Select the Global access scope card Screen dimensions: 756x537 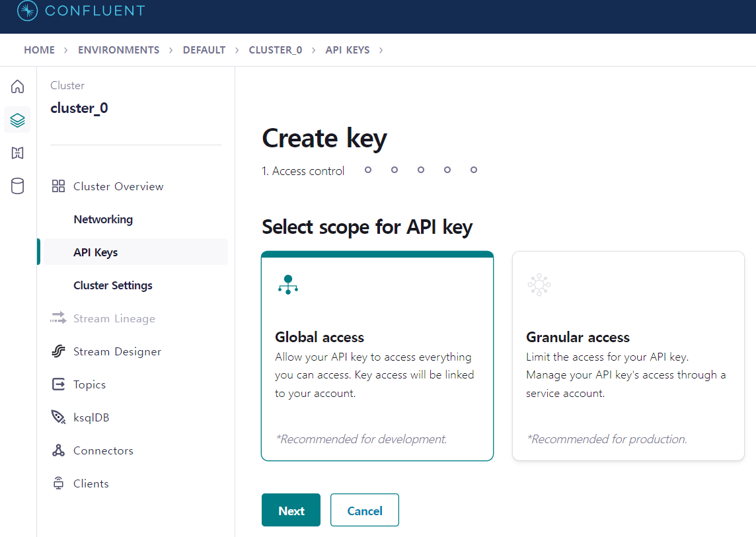[x=377, y=356]
